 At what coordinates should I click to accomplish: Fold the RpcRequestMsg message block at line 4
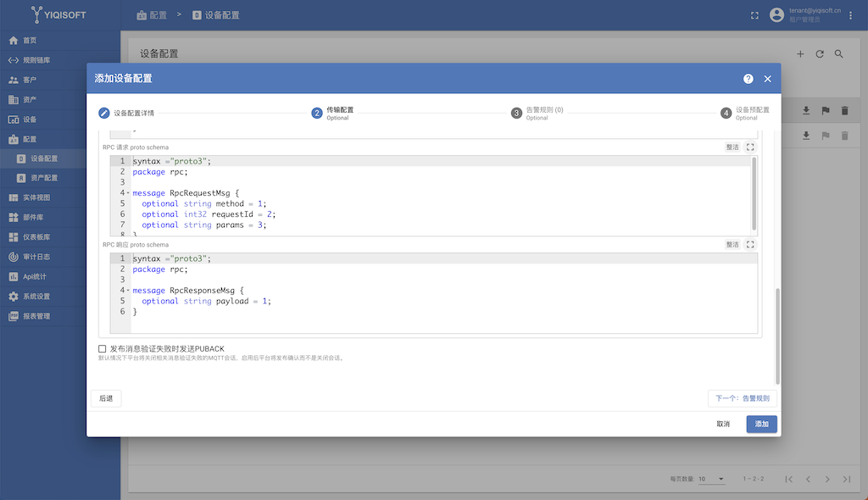click(x=128, y=193)
